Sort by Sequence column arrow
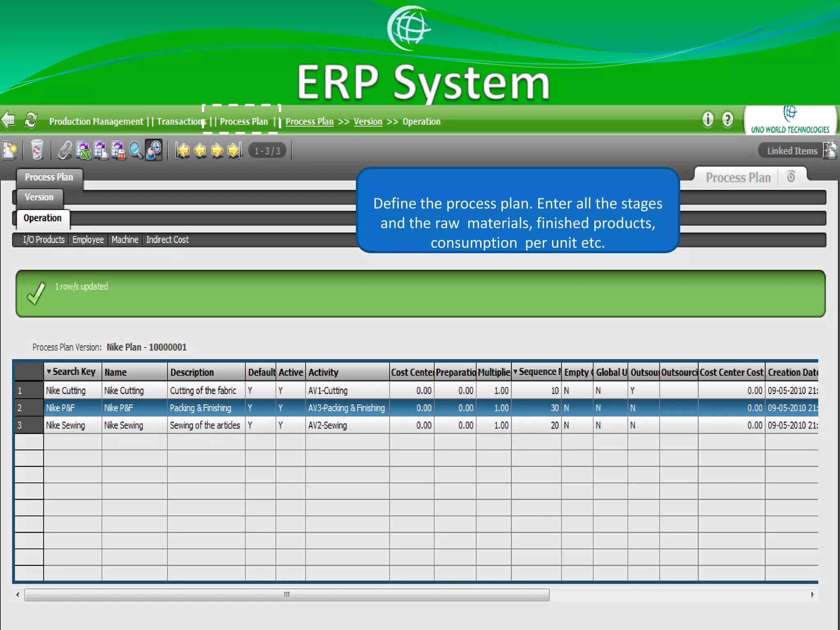840x630 pixels. [x=515, y=372]
